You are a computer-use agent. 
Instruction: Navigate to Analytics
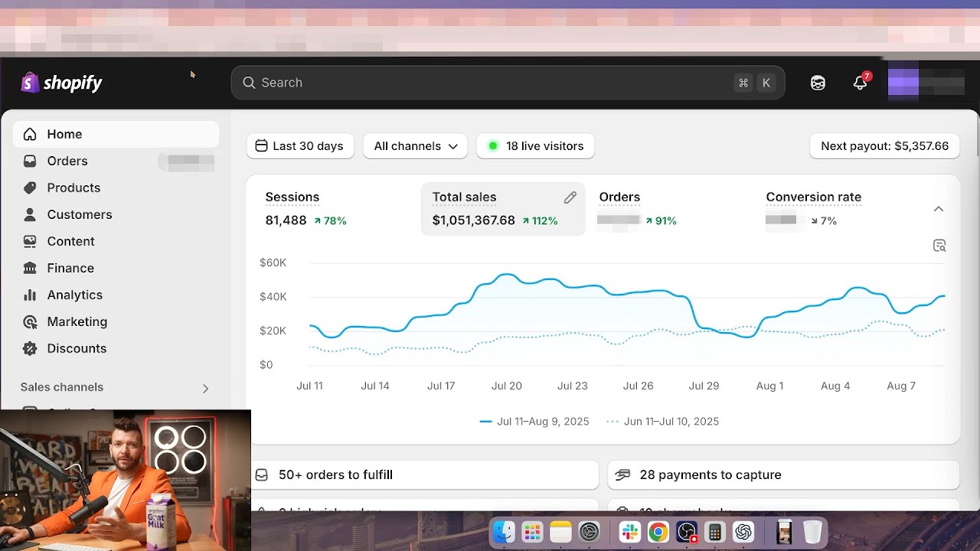click(116, 295)
